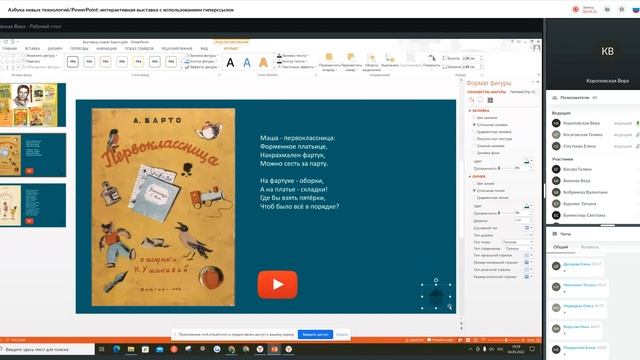The width and height of the screenshot is (640, 360).
Task: Open the compound line type dropdown
Action: [x=528, y=228]
